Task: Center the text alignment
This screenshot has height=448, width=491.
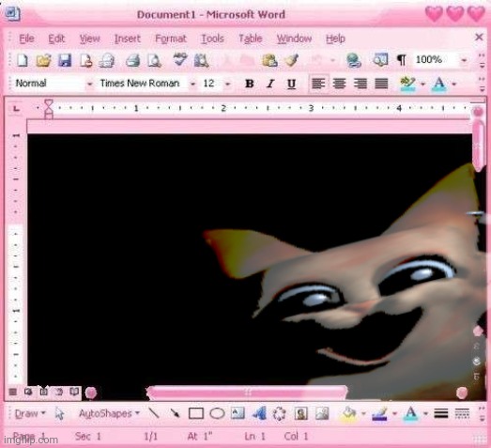Action: pyautogui.click(x=339, y=84)
